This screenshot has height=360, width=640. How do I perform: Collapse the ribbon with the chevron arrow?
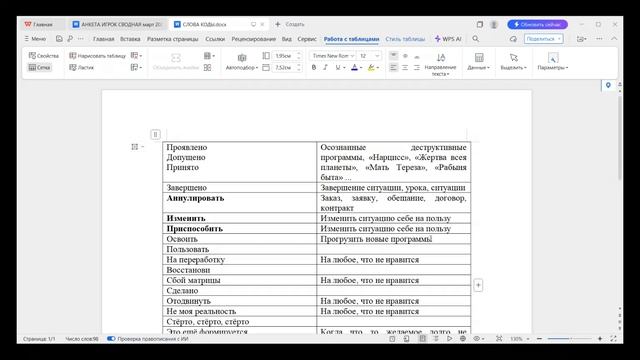click(x=614, y=39)
